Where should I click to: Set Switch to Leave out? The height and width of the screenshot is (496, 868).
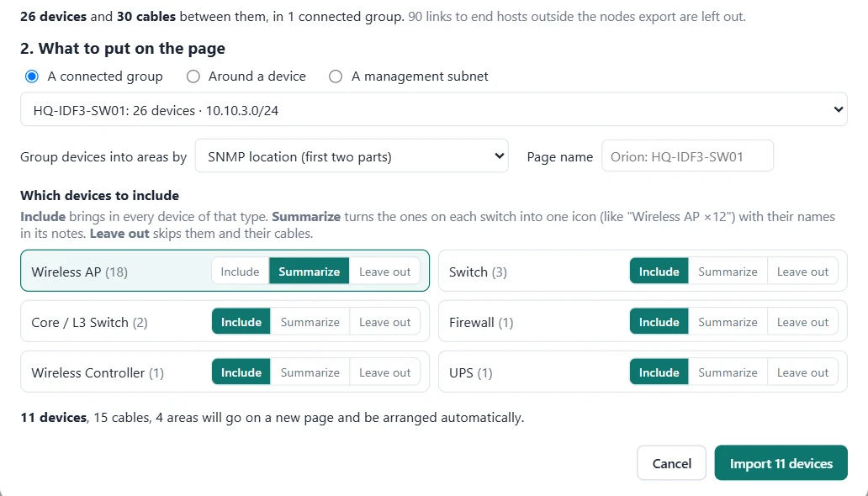tap(802, 272)
